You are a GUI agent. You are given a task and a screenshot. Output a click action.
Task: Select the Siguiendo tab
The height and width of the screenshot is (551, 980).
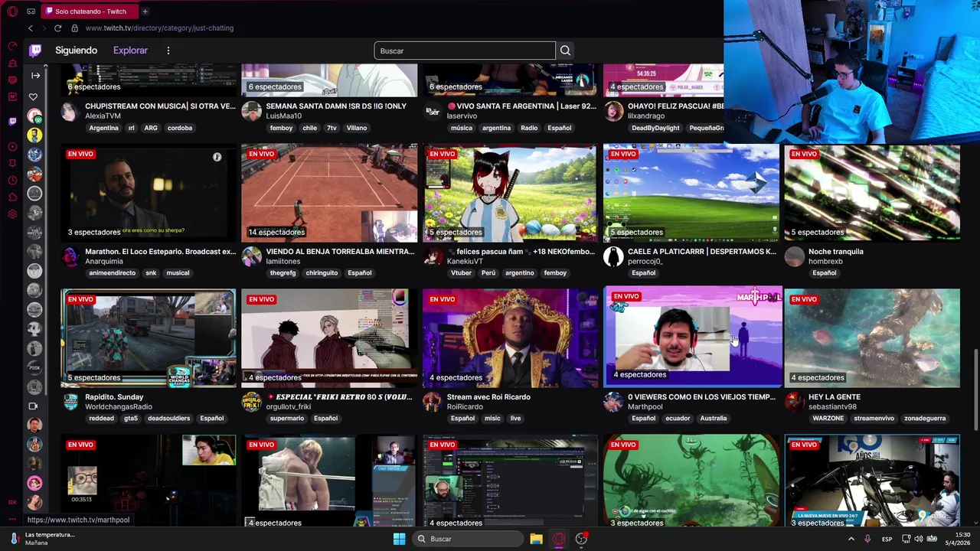coord(76,51)
